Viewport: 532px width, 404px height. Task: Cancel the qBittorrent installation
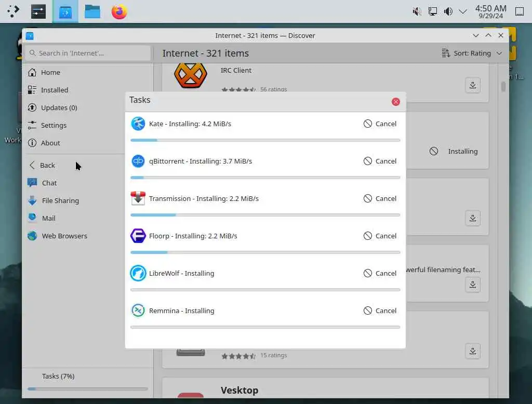tap(380, 161)
